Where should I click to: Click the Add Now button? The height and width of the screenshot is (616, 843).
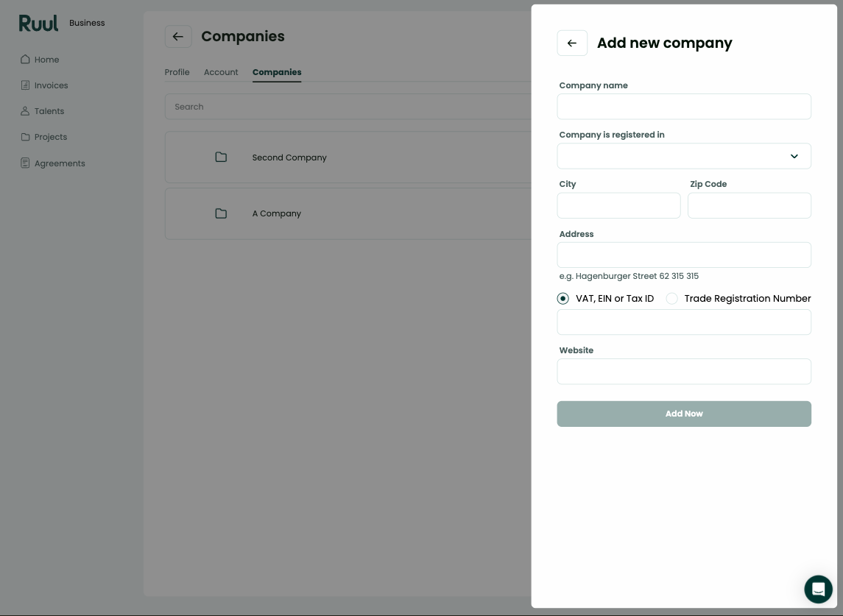click(684, 414)
